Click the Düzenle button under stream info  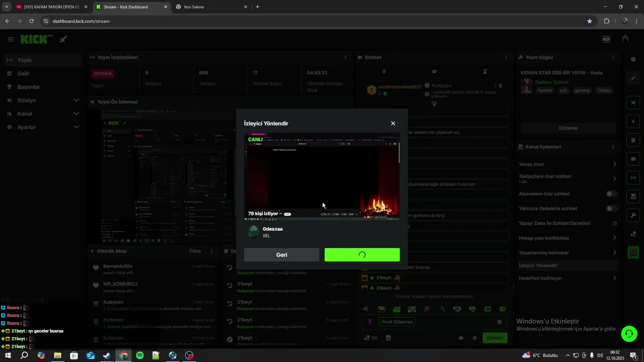click(x=568, y=128)
